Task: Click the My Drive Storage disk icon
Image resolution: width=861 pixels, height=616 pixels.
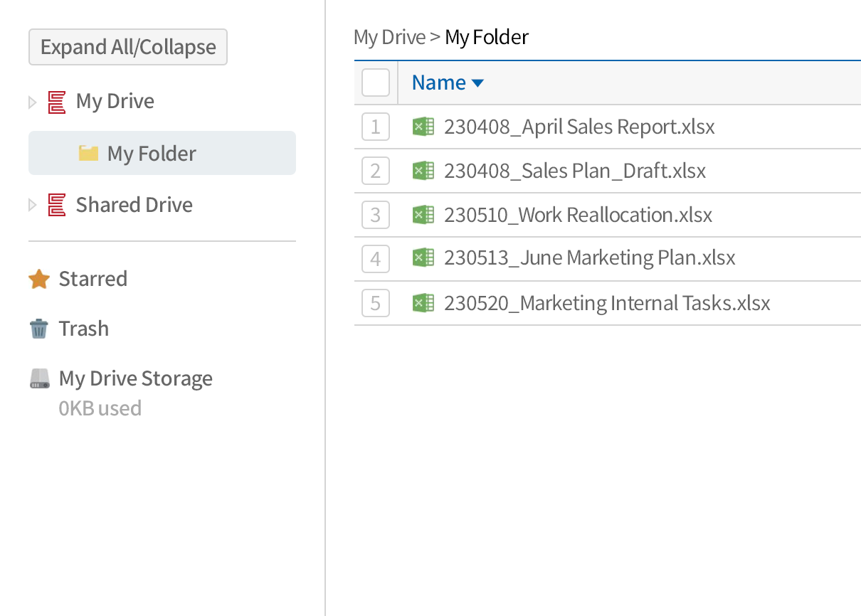Action: pyautogui.click(x=40, y=379)
